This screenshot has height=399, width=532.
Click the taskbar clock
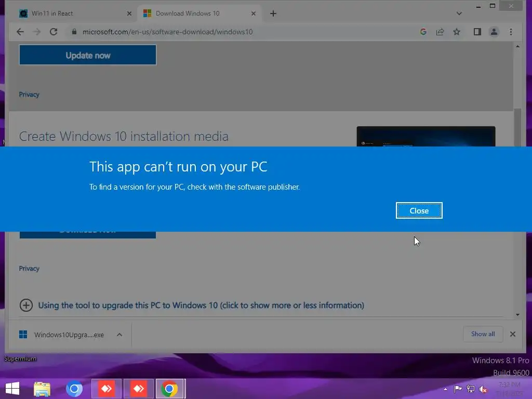[x=510, y=389]
